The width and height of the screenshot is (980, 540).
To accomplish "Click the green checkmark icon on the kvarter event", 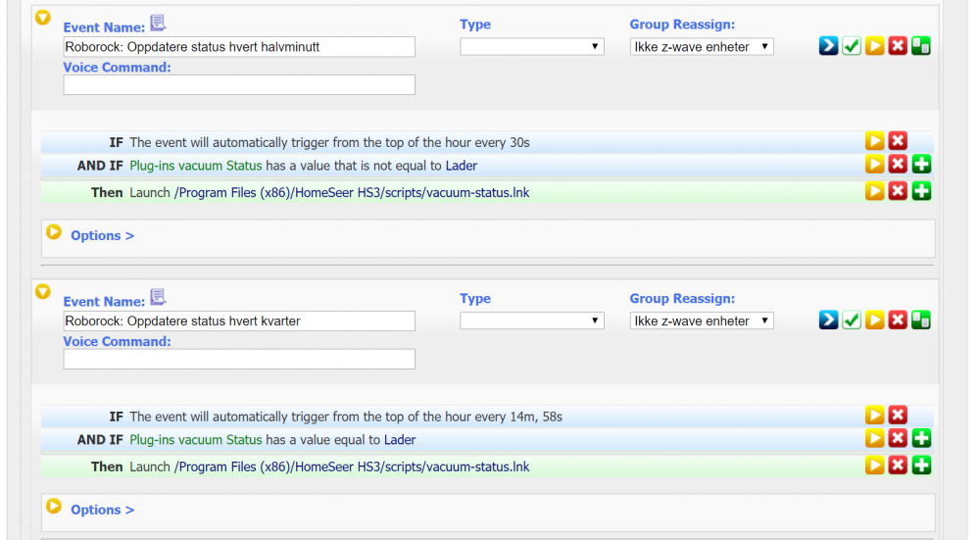I will [852, 320].
